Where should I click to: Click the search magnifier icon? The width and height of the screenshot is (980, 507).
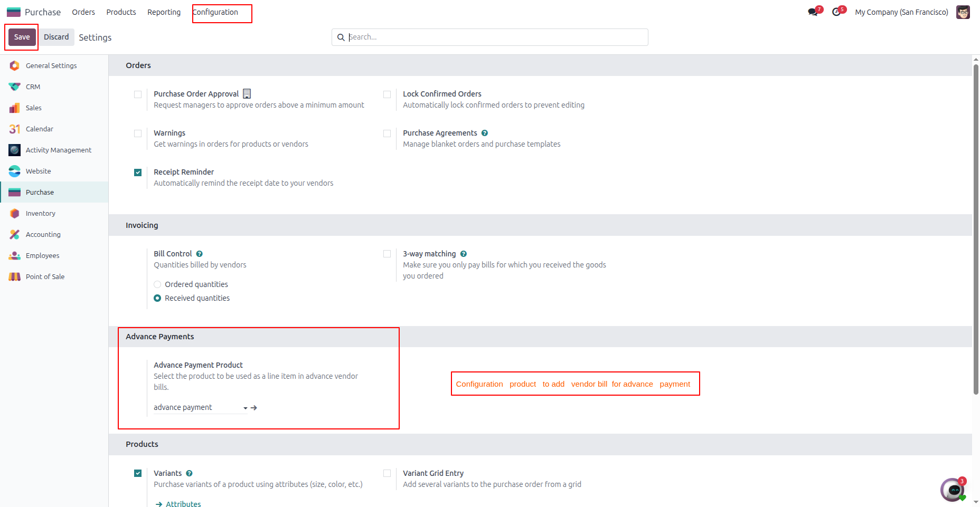341,37
